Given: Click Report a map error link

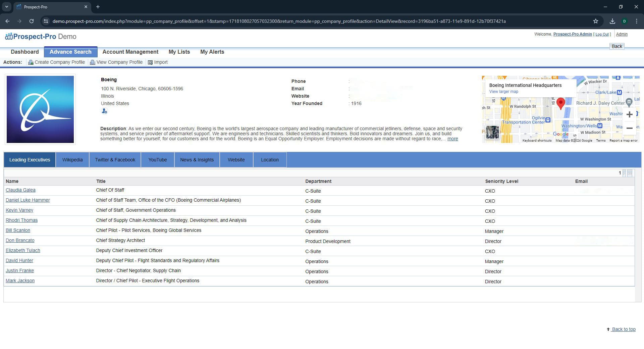Looking at the screenshot, I should pos(623,141).
